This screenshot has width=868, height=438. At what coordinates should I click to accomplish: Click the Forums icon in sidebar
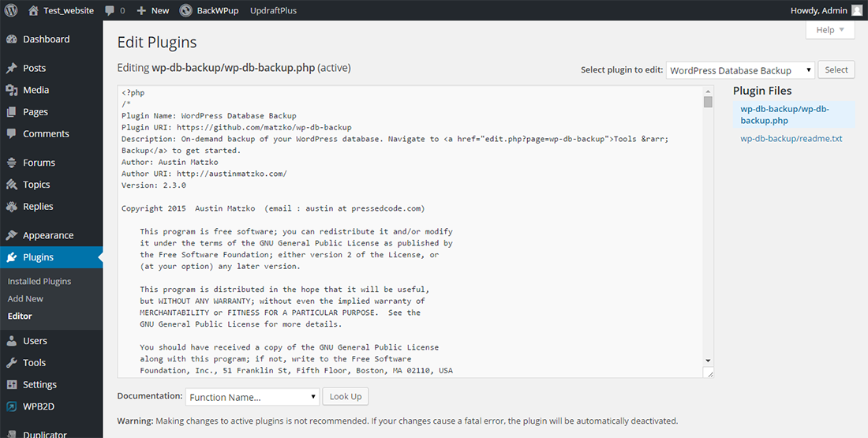point(11,163)
